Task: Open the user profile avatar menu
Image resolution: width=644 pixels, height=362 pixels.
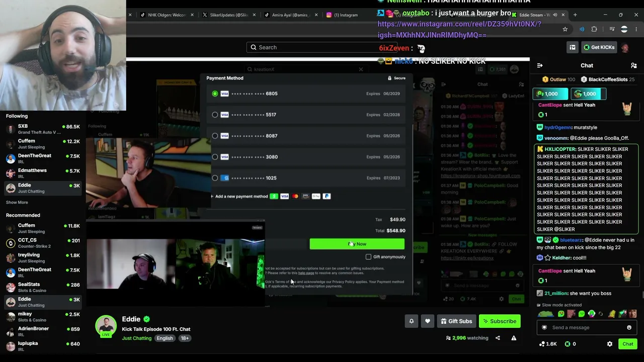Action: [x=625, y=47]
